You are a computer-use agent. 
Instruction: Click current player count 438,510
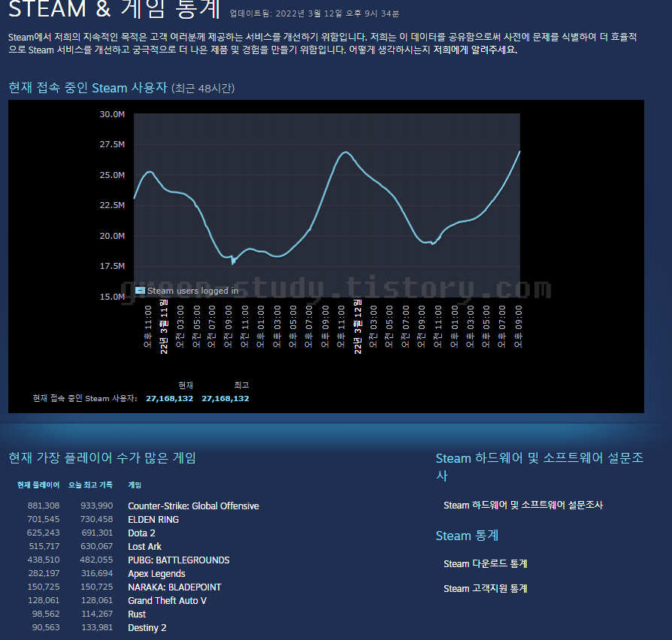pyautogui.click(x=44, y=560)
